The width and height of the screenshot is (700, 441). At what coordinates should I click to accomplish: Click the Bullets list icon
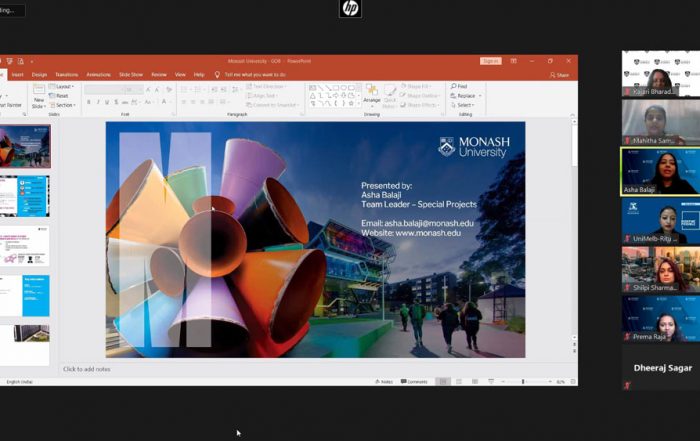184,90
